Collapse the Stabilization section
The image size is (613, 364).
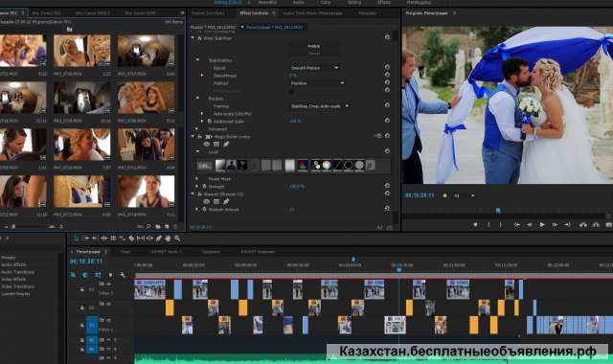[x=197, y=60]
